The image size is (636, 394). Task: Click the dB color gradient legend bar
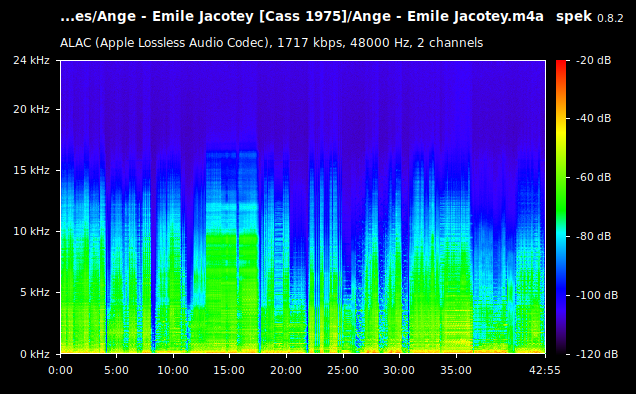click(x=561, y=207)
